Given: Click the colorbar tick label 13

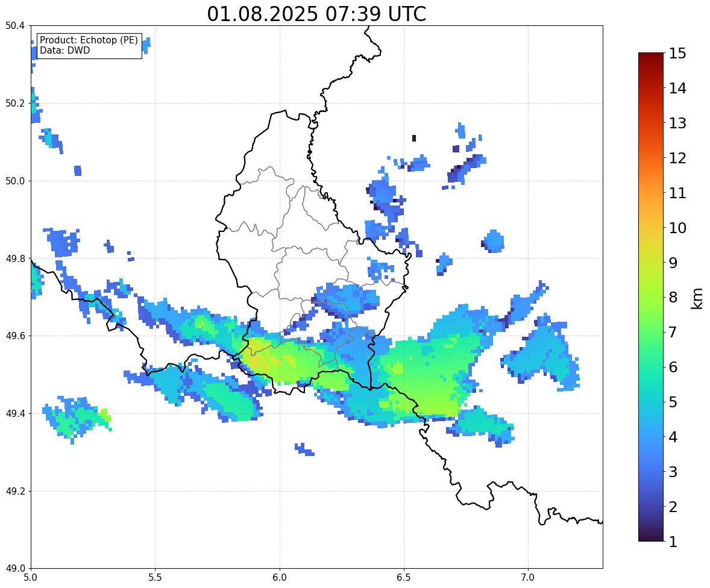Looking at the screenshot, I should pos(677,123).
